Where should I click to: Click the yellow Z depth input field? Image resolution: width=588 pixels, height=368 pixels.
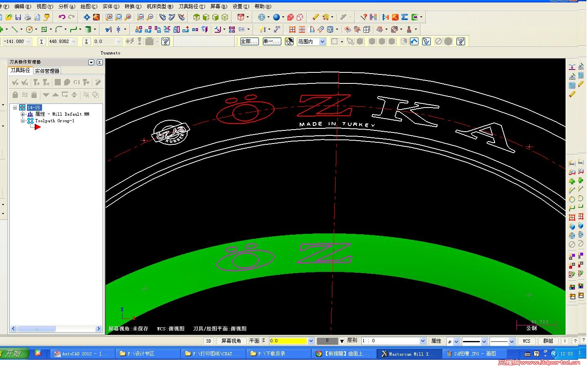(x=288, y=341)
